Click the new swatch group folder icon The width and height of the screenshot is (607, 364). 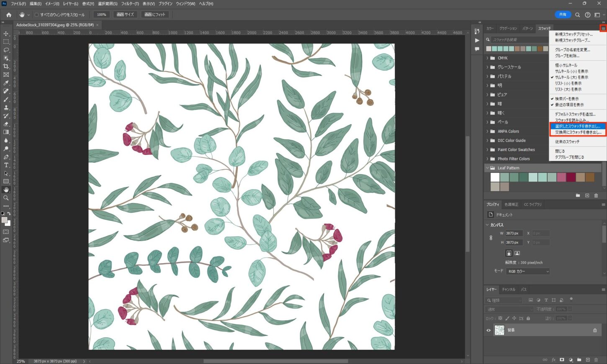click(x=578, y=195)
